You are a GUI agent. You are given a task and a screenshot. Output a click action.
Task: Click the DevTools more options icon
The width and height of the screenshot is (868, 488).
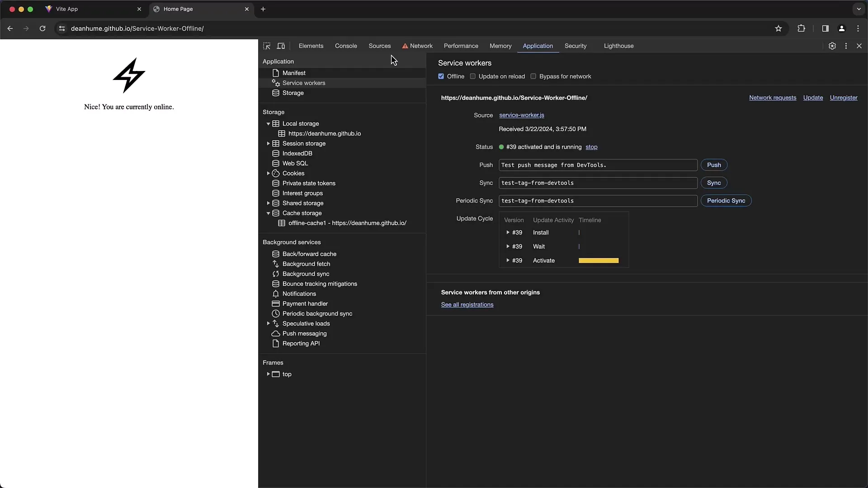pyautogui.click(x=846, y=46)
